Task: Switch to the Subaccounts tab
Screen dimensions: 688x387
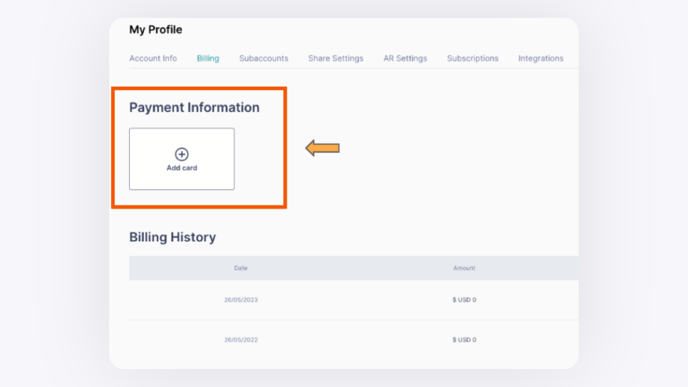Action: pos(264,58)
